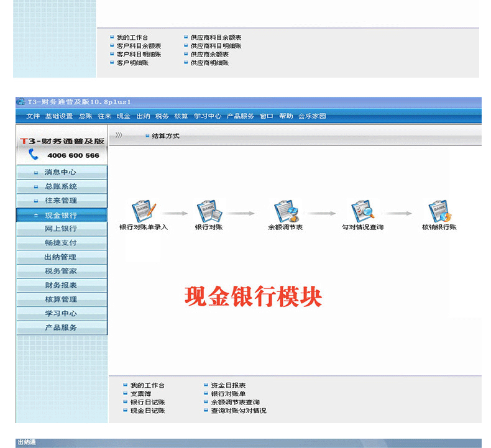Click the T3-财务通普及版 sidebar header

pyautogui.click(x=62, y=141)
